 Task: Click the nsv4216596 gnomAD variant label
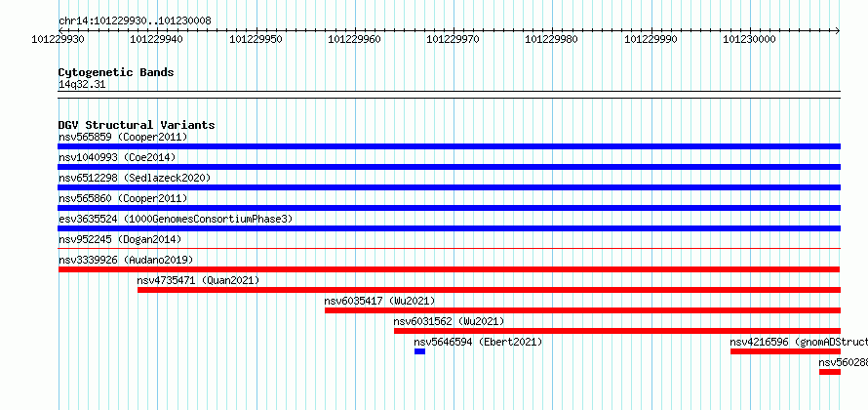[799, 342]
